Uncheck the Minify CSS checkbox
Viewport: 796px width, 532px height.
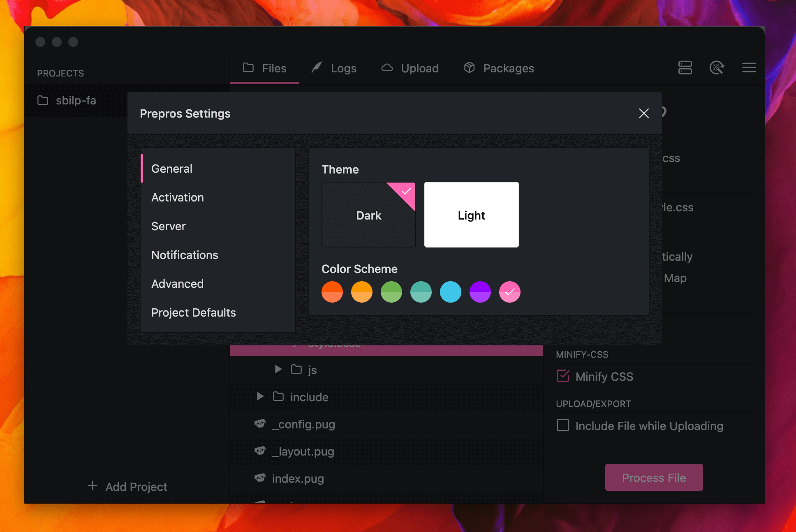coord(562,376)
